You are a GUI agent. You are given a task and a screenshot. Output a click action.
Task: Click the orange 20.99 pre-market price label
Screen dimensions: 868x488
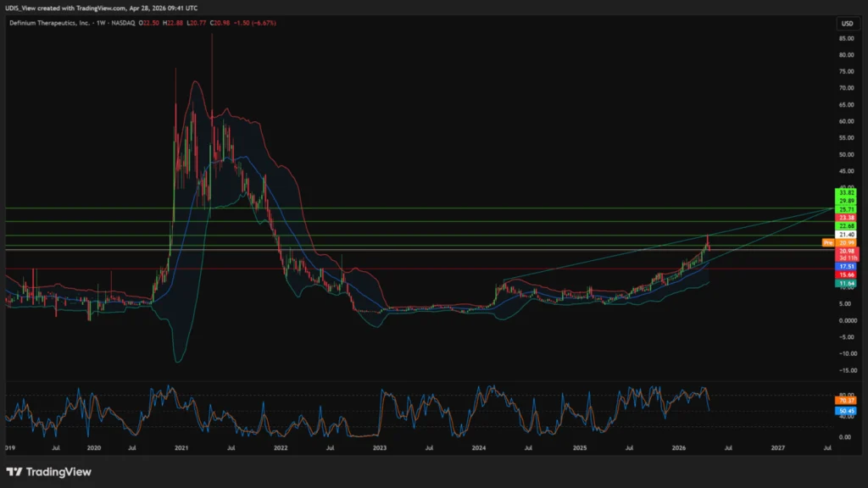847,243
